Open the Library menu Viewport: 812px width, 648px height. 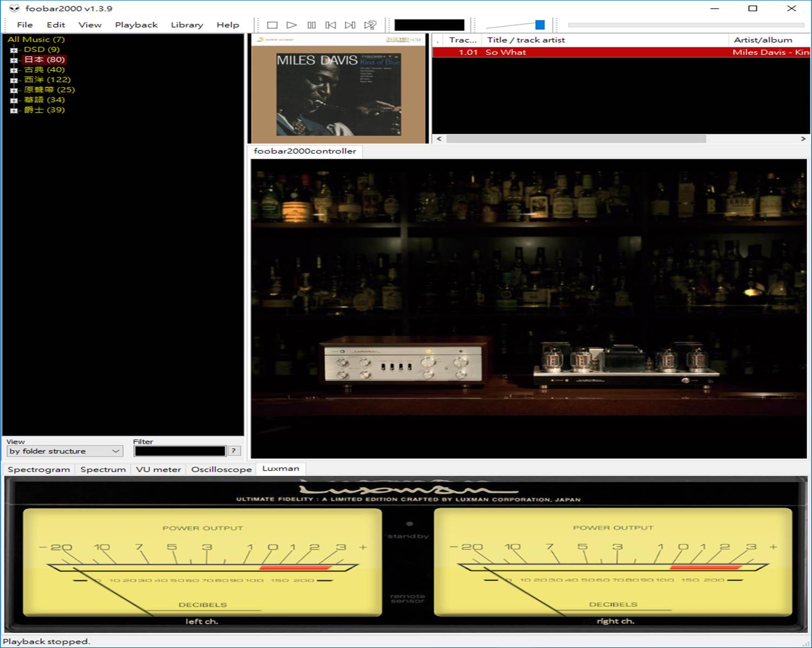pos(187,25)
